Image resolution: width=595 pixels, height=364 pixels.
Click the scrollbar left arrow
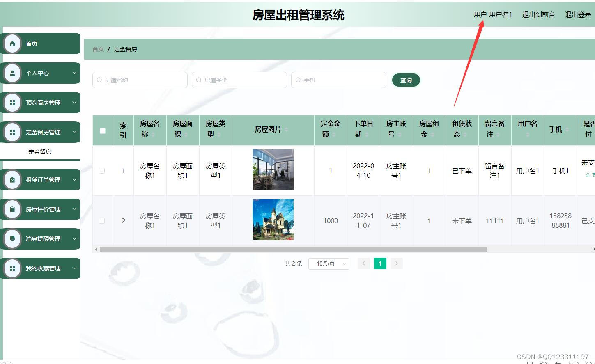pos(96,249)
